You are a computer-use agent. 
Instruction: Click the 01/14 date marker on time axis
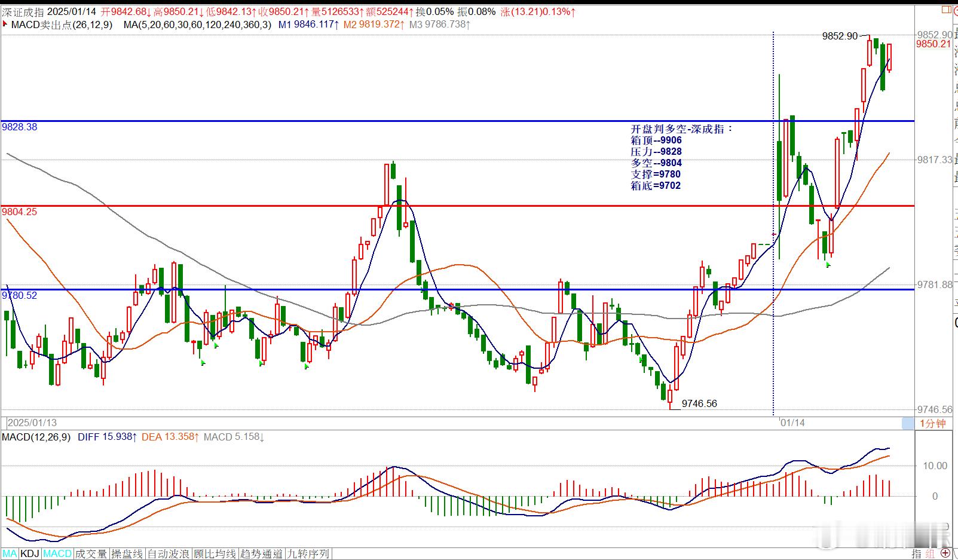point(792,423)
